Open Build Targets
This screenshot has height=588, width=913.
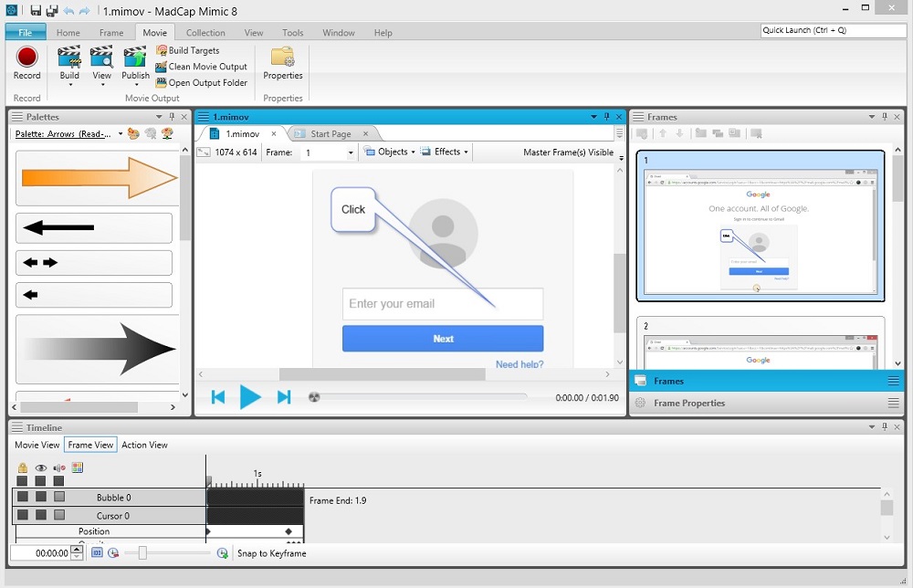tap(187, 50)
